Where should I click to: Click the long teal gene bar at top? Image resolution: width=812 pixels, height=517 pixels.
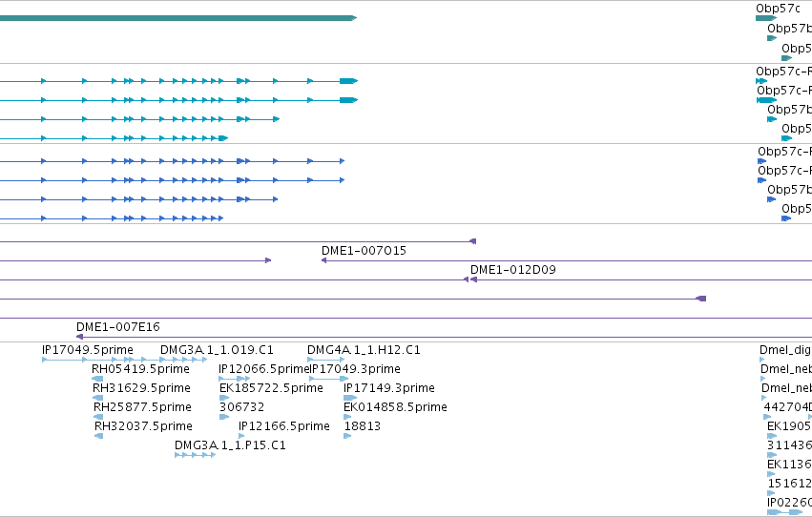click(178, 18)
